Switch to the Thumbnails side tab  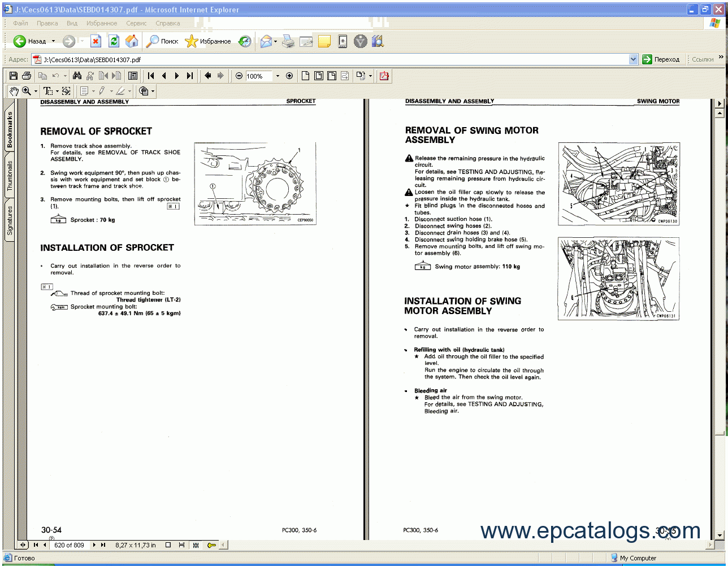(10, 176)
